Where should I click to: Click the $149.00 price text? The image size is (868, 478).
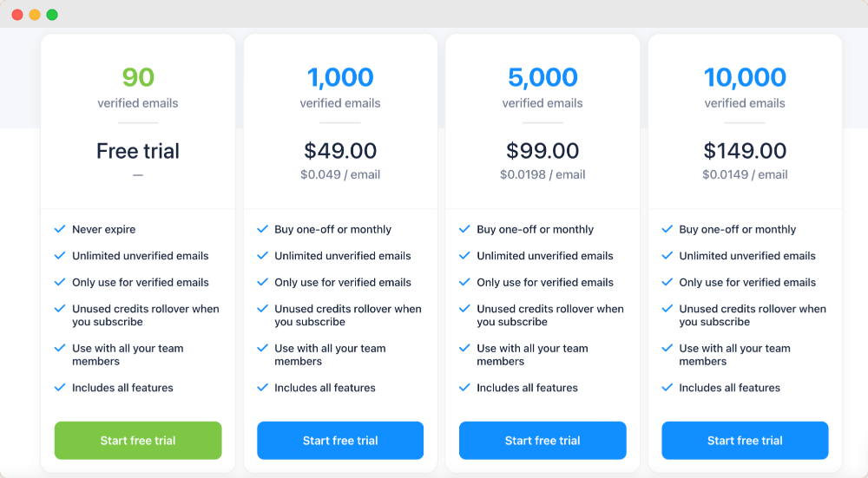point(745,150)
